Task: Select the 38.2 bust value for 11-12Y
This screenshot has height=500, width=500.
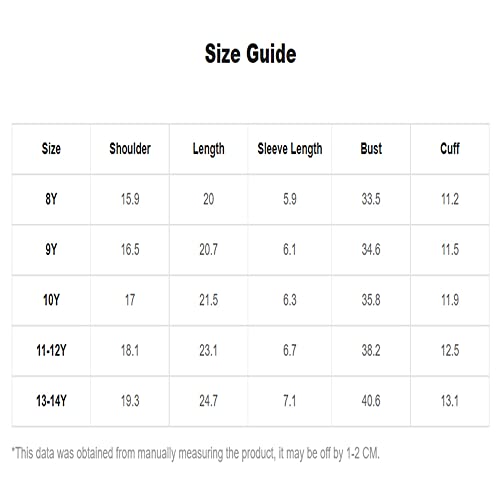Action: (371, 350)
